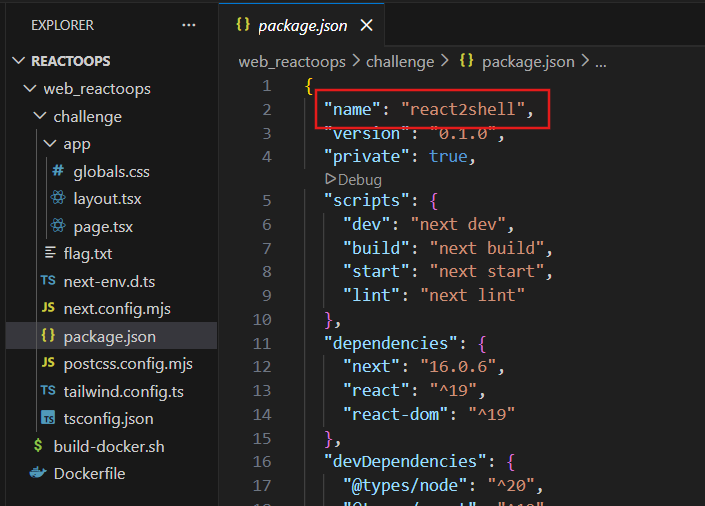Click the "next build" value

[486, 248]
